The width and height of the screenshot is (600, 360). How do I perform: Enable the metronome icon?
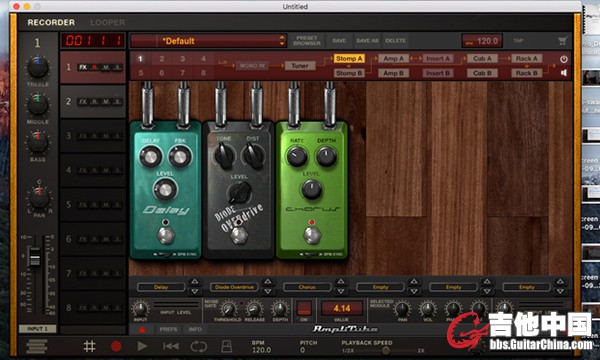click(x=226, y=346)
